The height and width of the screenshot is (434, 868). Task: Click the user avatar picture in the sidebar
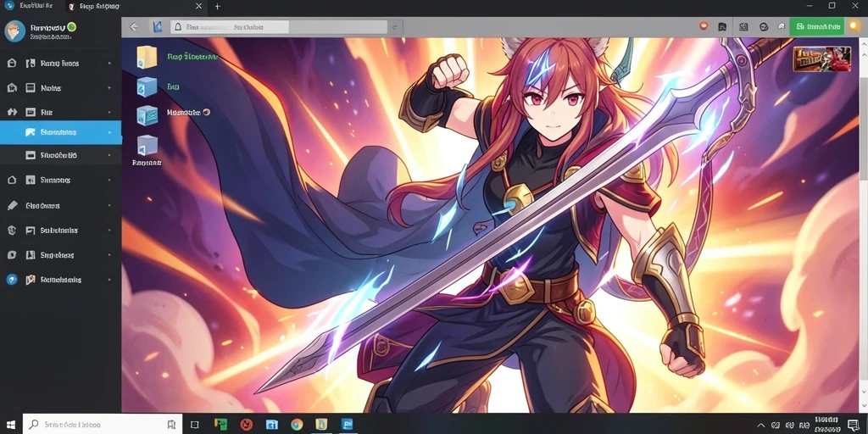point(14,31)
